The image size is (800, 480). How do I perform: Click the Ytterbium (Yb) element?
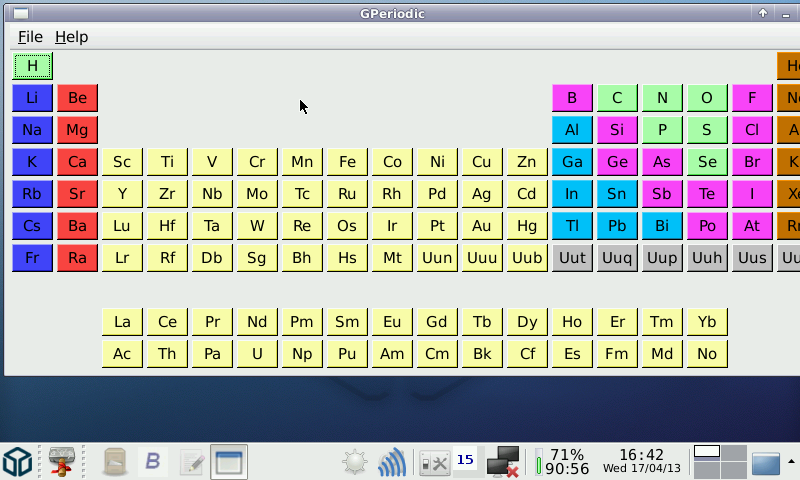tap(707, 322)
